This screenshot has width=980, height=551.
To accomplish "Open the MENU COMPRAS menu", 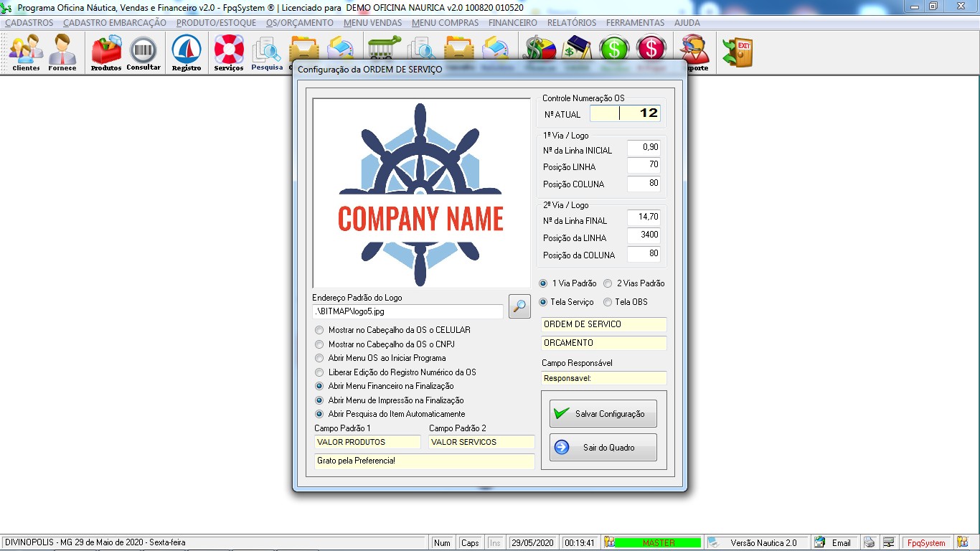I will point(446,23).
